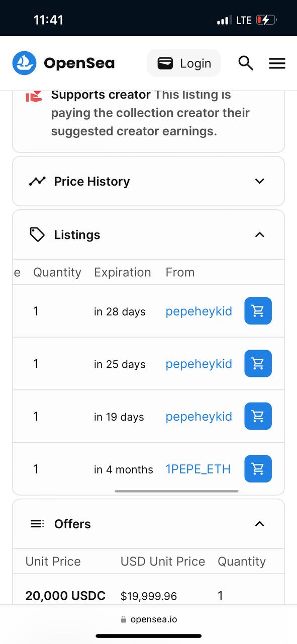Collapse the Listings section chevron

[259, 234]
